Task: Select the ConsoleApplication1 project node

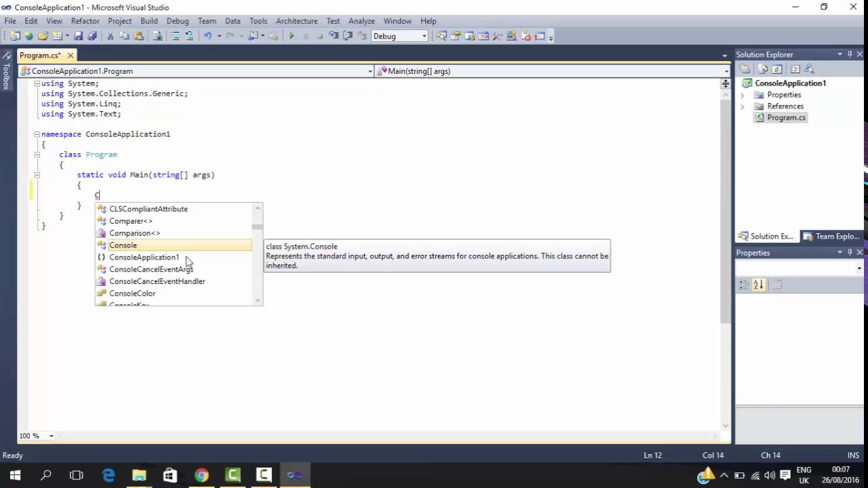Action: click(x=790, y=83)
